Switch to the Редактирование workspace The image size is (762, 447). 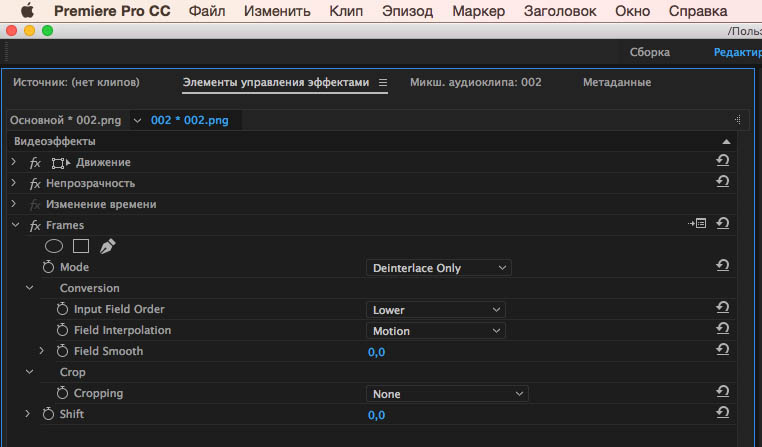[738, 52]
